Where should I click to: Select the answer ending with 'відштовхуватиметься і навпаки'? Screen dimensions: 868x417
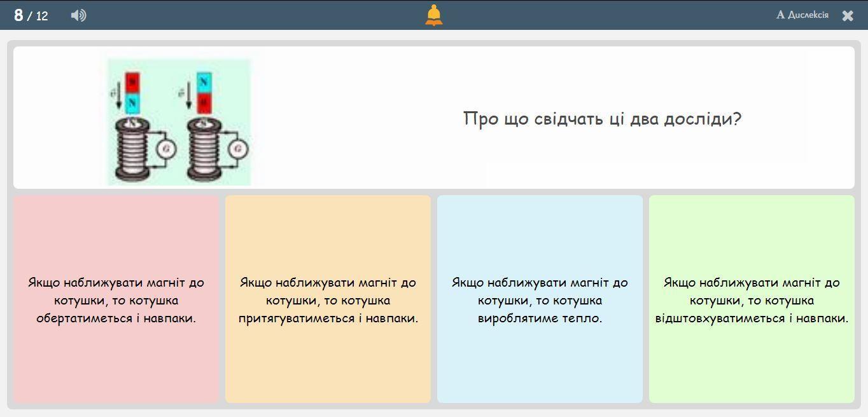coord(752,299)
